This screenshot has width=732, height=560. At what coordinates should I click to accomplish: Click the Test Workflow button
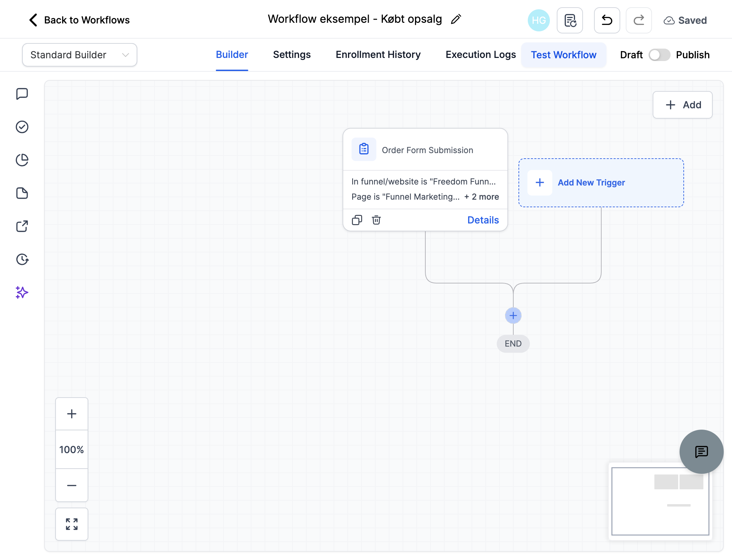click(564, 55)
